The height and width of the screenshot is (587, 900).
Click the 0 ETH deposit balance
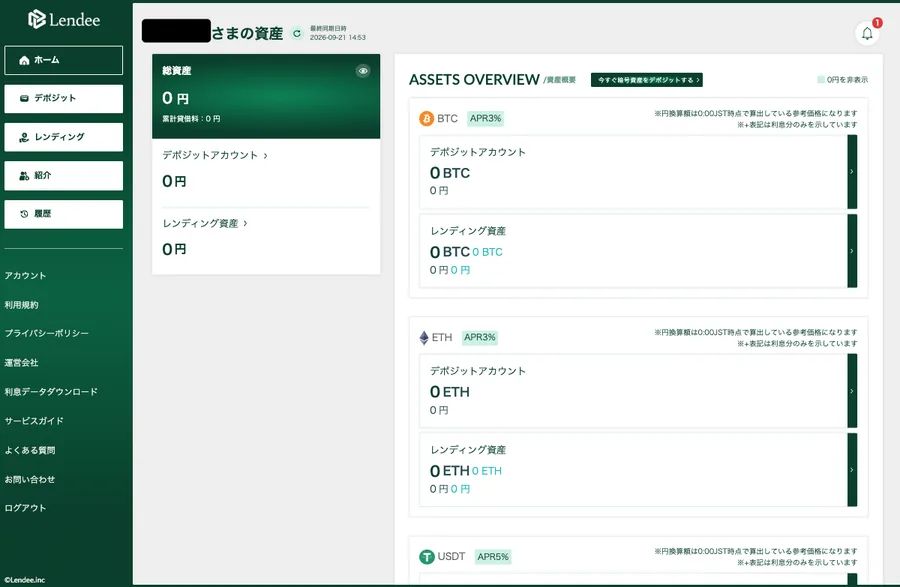[x=450, y=392]
